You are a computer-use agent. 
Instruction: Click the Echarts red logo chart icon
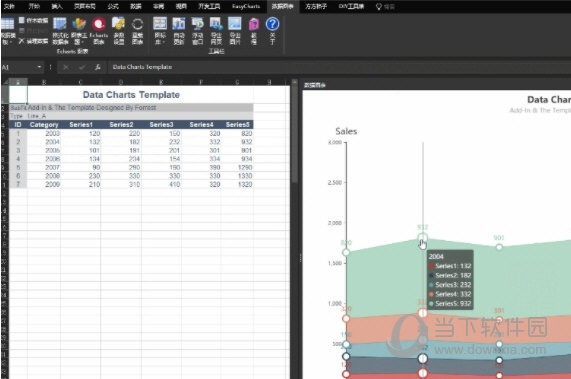pos(99,31)
